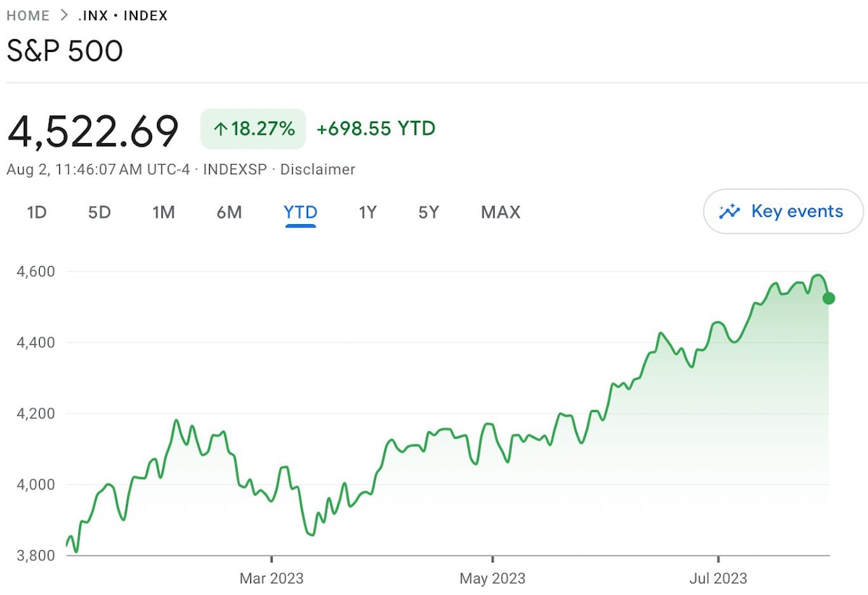Screen dimensions: 868x595
Task: Open the Disclaimer link
Action: point(318,170)
